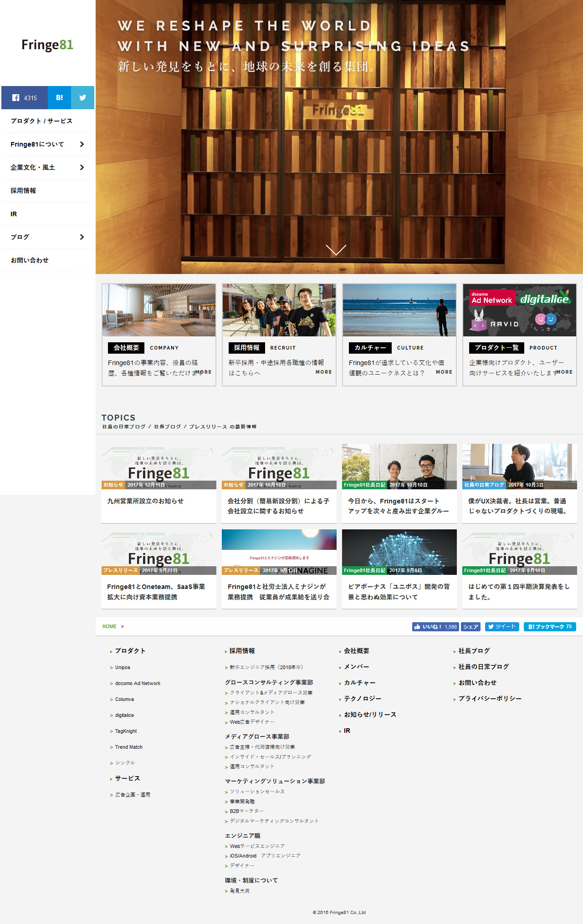Open プロダクト / サービス sidebar menu item
This screenshot has width=583, height=924.
pyautogui.click(x=41, y=121)
